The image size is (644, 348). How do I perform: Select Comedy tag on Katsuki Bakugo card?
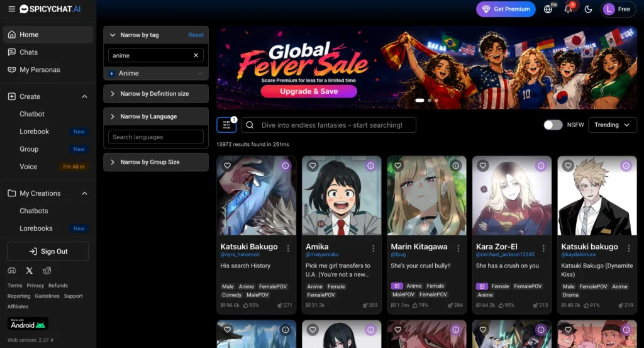231,295
